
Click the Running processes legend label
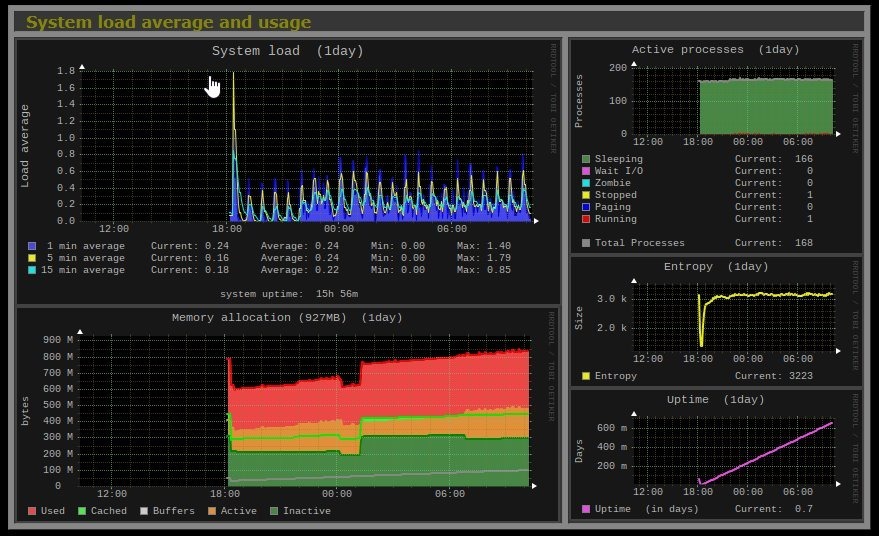click(618, 219)
